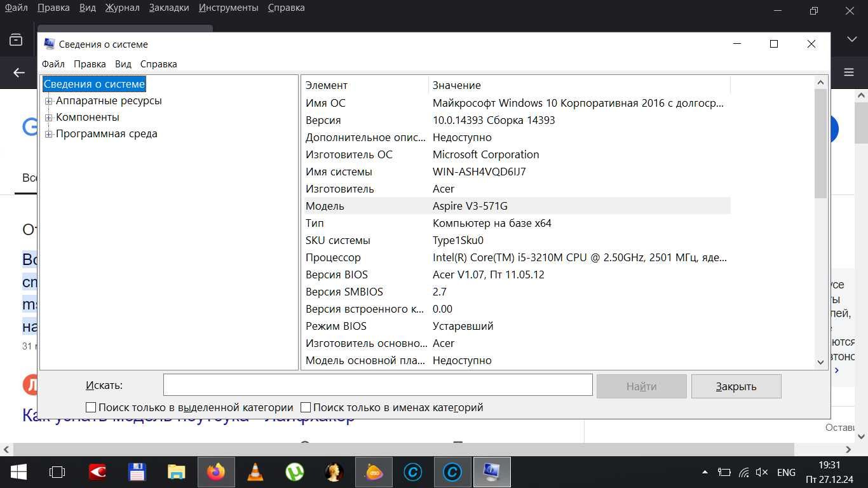Open the floppy disk taskbar icon
This screenshot has height=488, width=868.
pyautogui.click(x=137, y=472)
